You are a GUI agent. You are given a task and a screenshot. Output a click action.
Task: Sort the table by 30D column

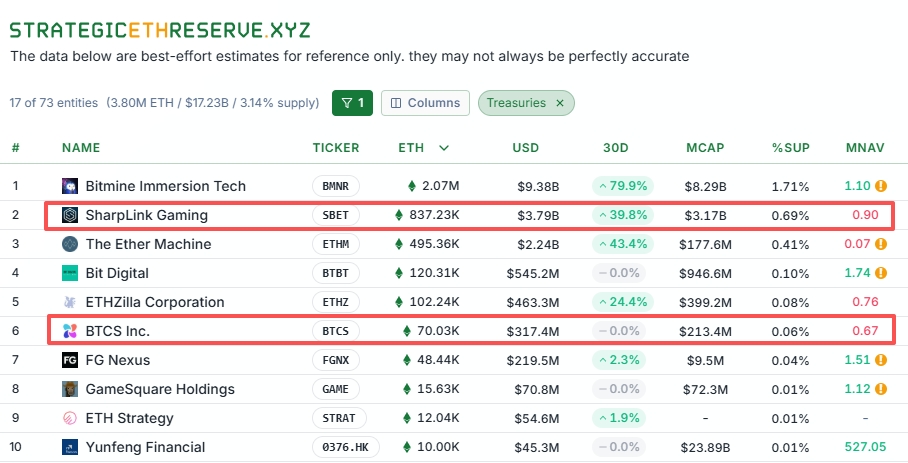[615, 148]
